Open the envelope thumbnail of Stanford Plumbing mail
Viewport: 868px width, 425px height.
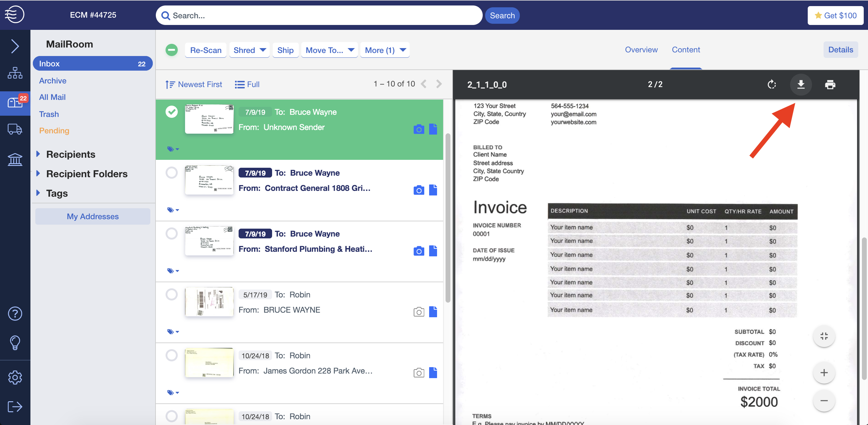(209, 241)
